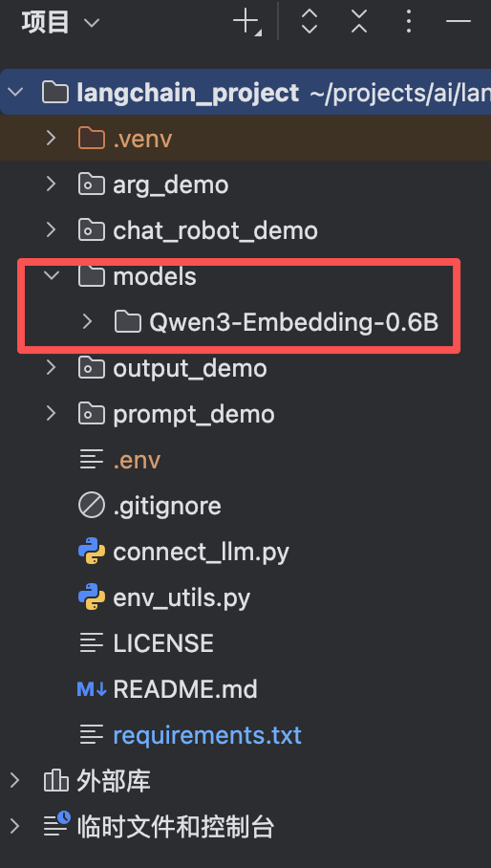Select the LICENSE file

coord(163,643)
